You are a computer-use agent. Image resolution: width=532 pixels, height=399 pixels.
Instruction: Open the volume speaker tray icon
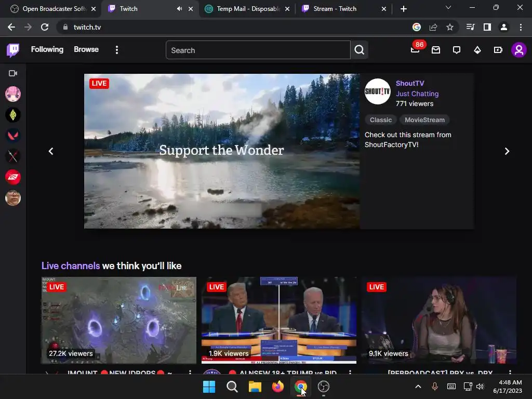click(x=480, y=387)
